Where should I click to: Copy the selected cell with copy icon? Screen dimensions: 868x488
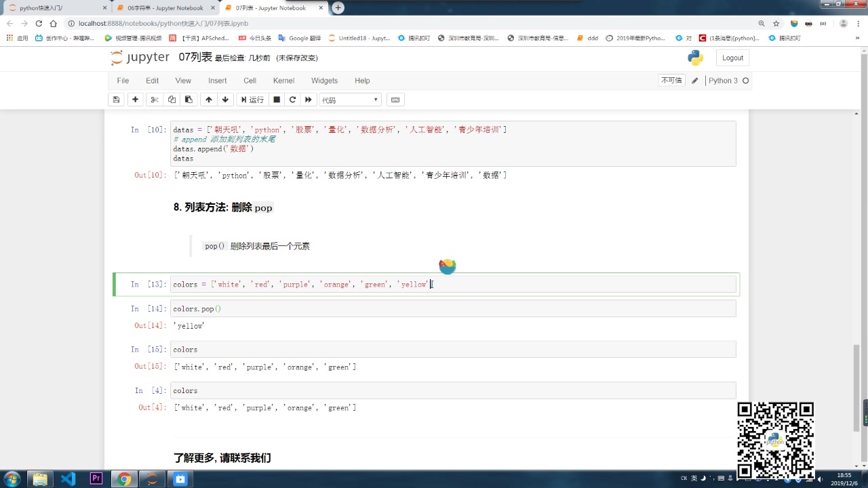click(x=171, y=100)
